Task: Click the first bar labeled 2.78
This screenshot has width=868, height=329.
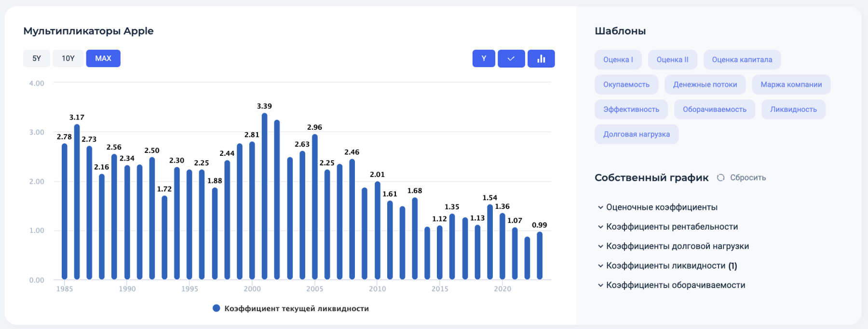Action: point(65,212)
